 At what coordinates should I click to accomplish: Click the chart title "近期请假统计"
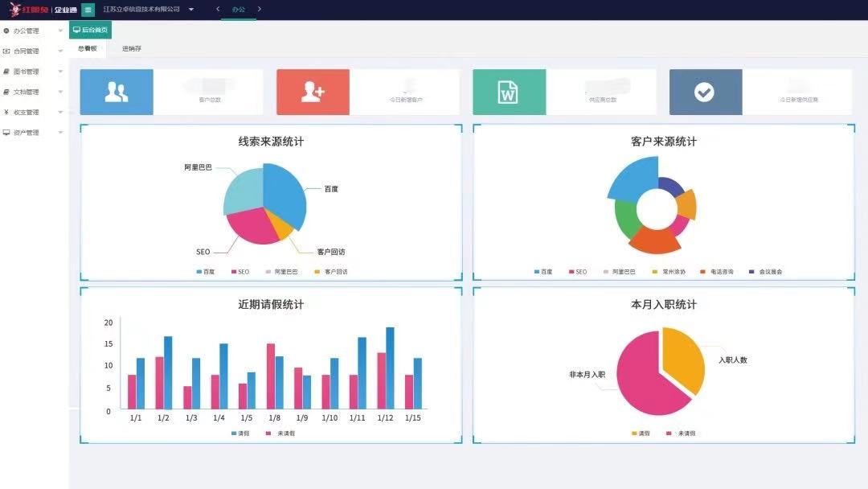272,305
